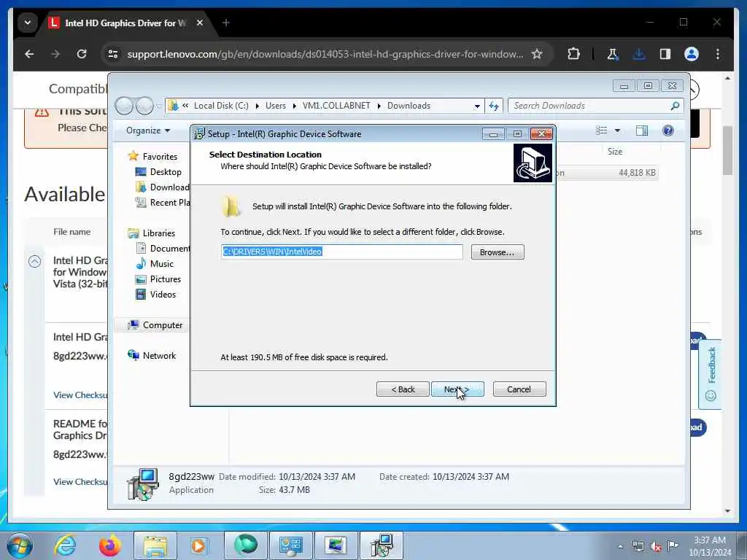Click Users in the Explorer breadcrumb
Image resolution: width=747 pixels, height=560 pixels.
[276, 106]
